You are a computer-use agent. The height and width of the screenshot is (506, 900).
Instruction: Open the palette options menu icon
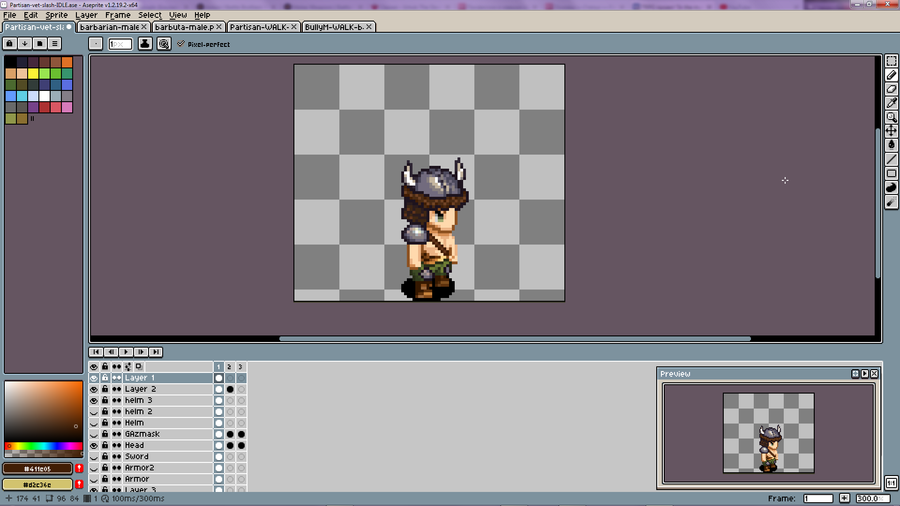(x=55, y=44)
